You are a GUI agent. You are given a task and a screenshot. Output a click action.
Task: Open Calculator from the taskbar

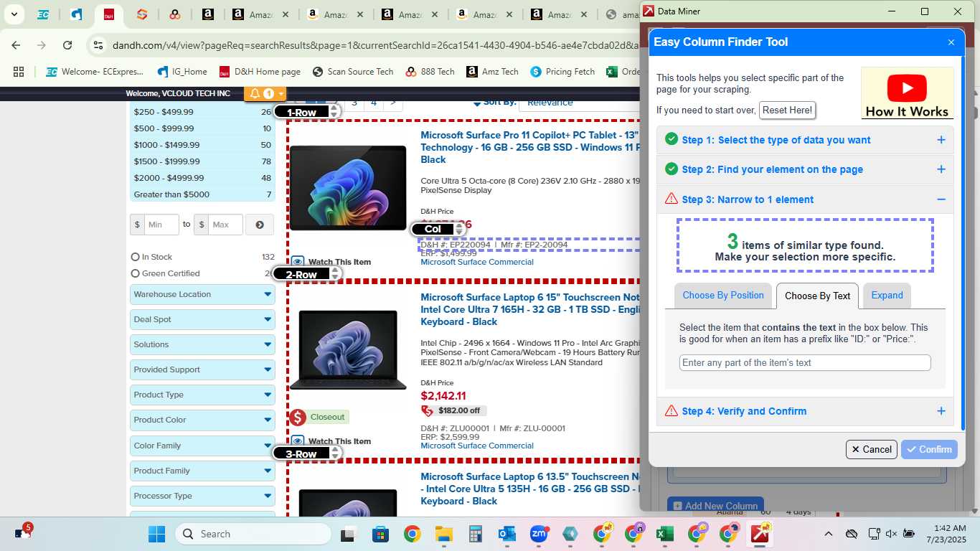[475, 534]
